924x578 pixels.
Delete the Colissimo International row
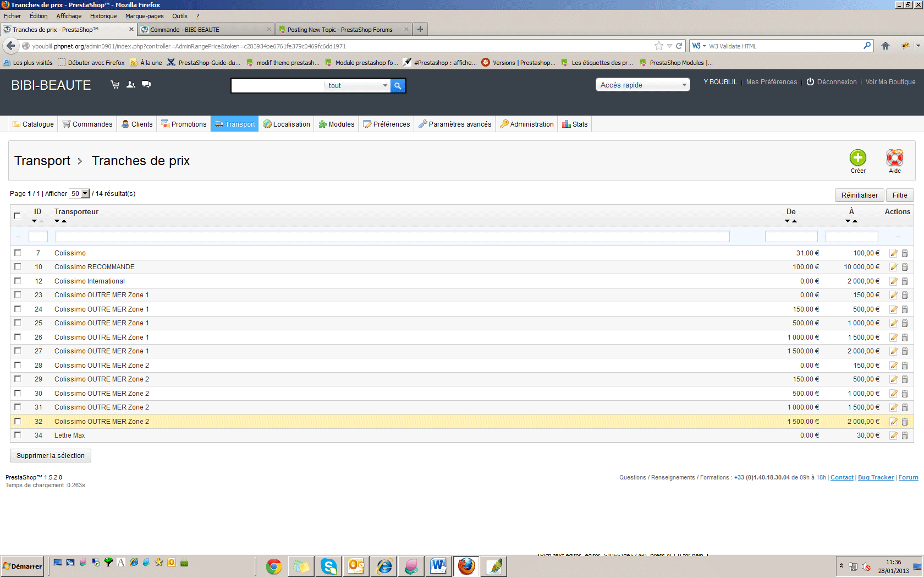point(905,281)
